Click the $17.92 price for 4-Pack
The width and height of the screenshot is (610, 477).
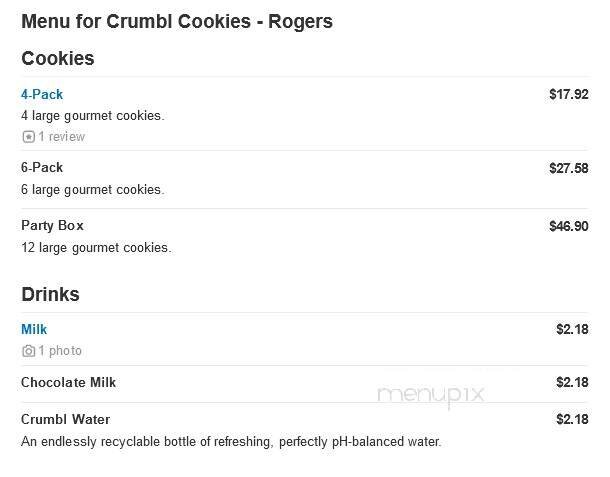coord(568,95)
